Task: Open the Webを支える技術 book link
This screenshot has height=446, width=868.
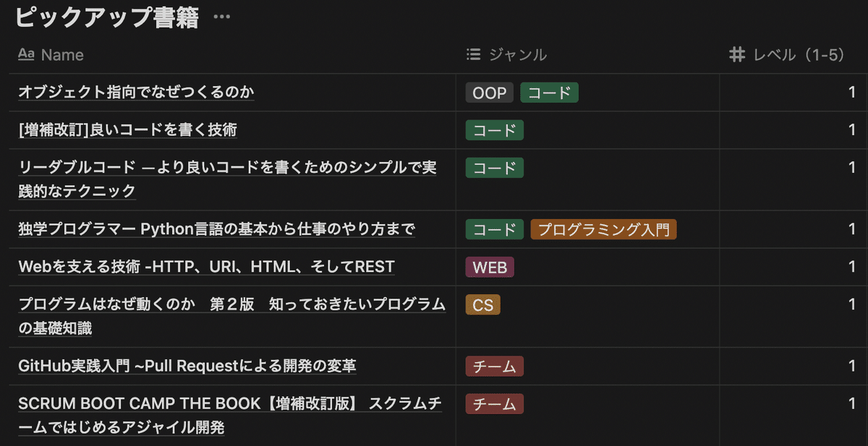Action: point(206,267)
